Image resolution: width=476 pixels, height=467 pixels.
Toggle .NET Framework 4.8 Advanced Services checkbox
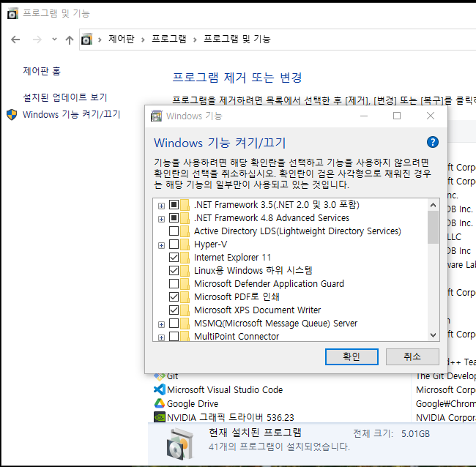click(x=174, y=218)
